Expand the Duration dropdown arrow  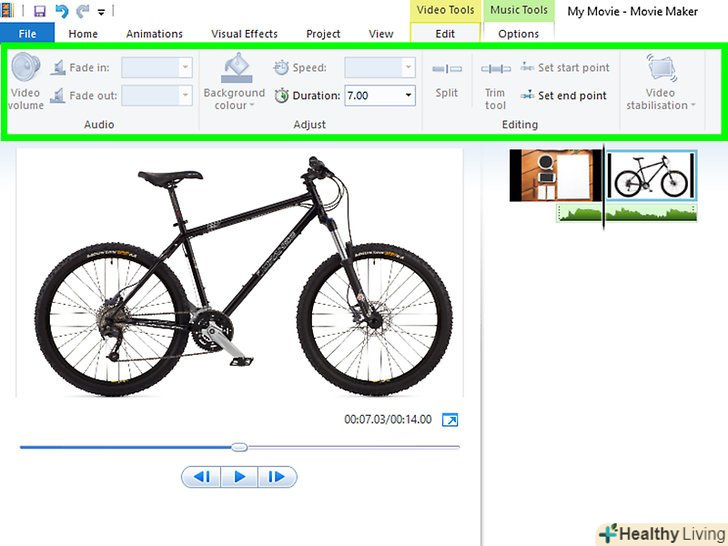tap(408, 96)
